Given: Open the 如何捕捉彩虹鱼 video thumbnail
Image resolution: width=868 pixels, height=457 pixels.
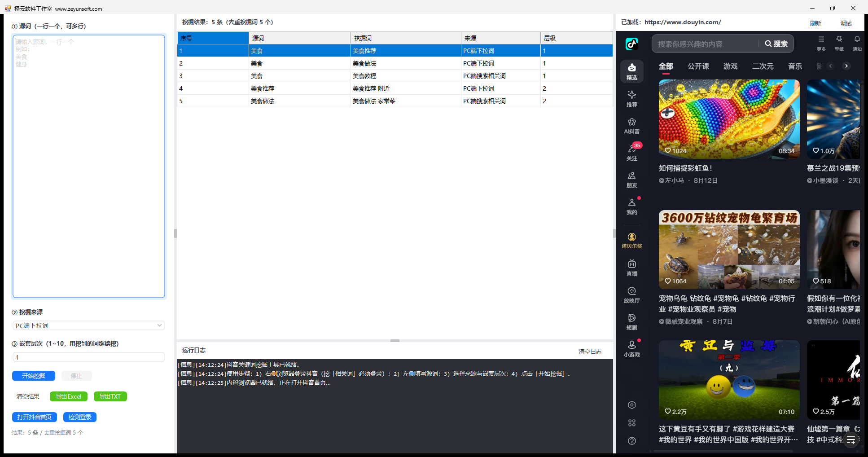Looking at the screenshot, I should pos(729,119).
